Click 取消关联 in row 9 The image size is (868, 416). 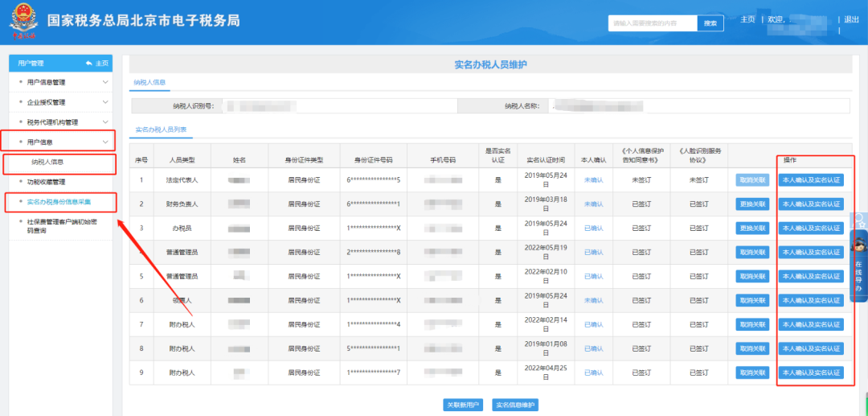pos(752,373)
